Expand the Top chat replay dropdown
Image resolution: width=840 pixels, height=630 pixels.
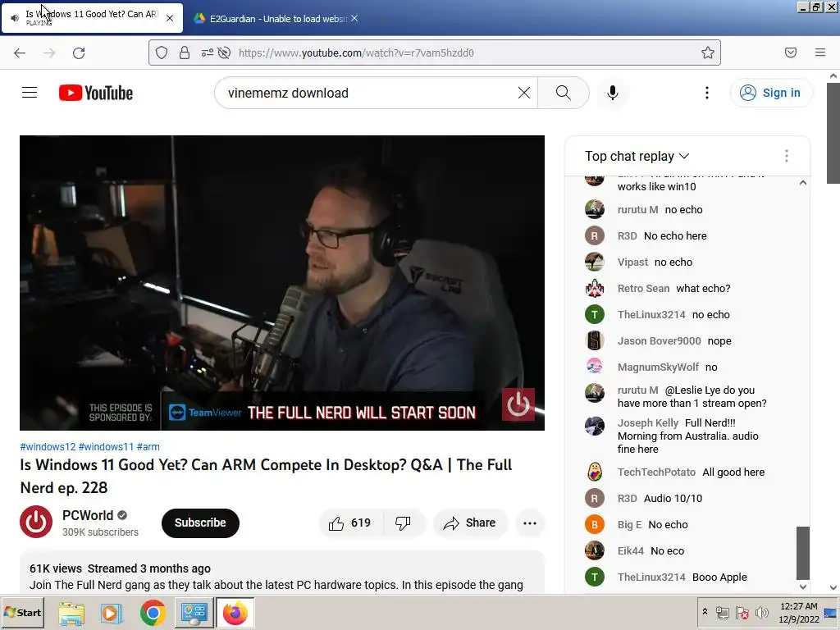tap(637, 156)
